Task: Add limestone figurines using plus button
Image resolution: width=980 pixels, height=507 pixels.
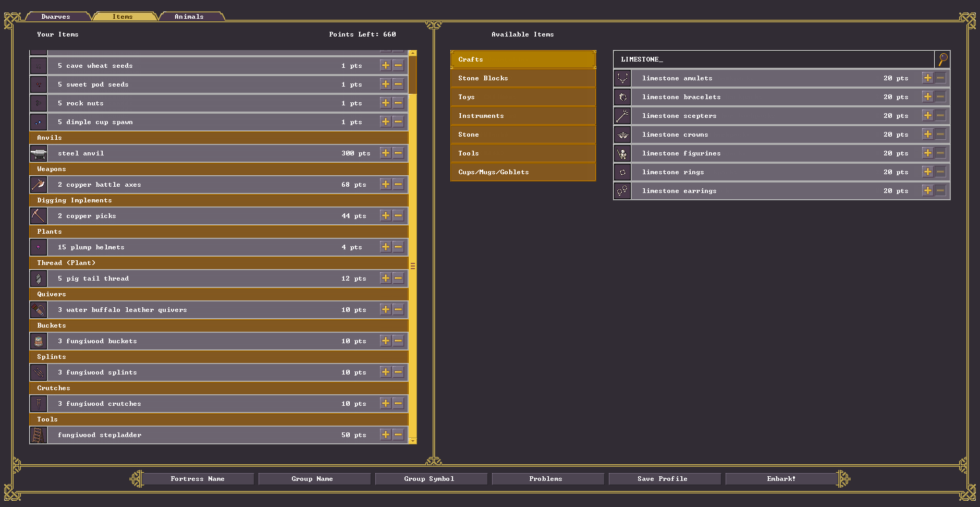Action: (x=928, y=153)
